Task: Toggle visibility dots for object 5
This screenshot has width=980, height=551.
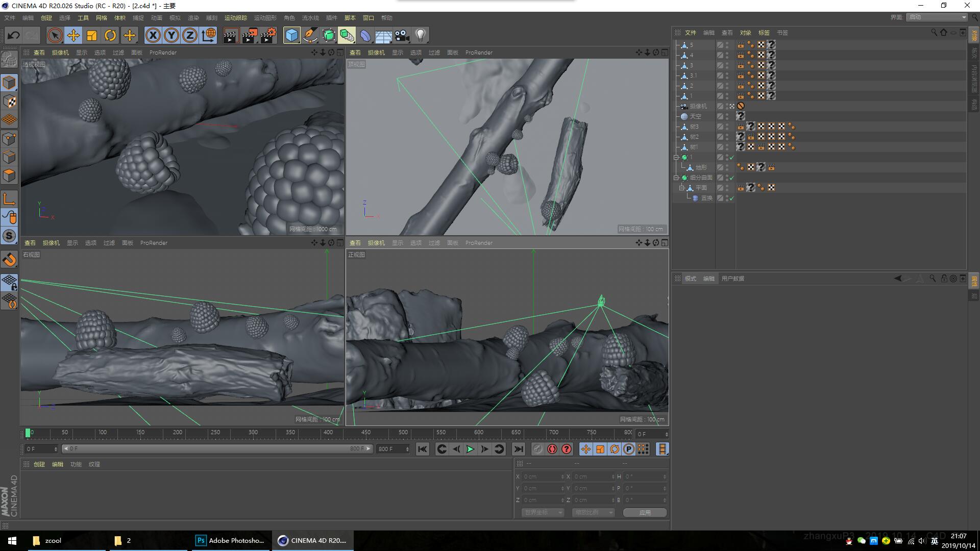Action: coord(727,45)
